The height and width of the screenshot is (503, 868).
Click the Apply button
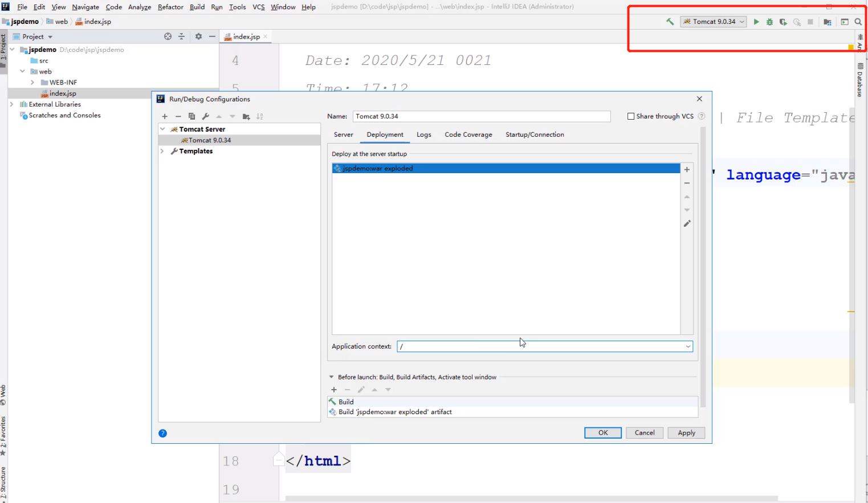pyautogui.click(x=686, y=433)
